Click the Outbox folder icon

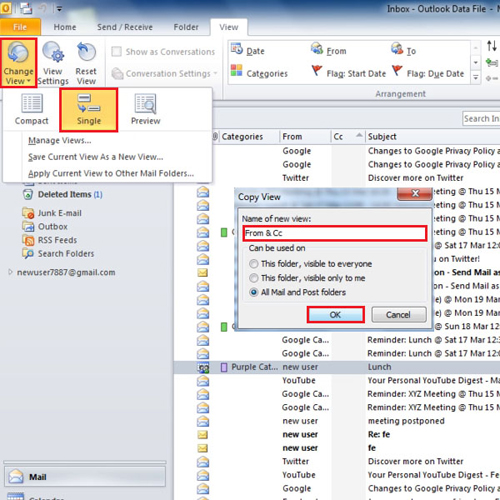coord(28,227)
